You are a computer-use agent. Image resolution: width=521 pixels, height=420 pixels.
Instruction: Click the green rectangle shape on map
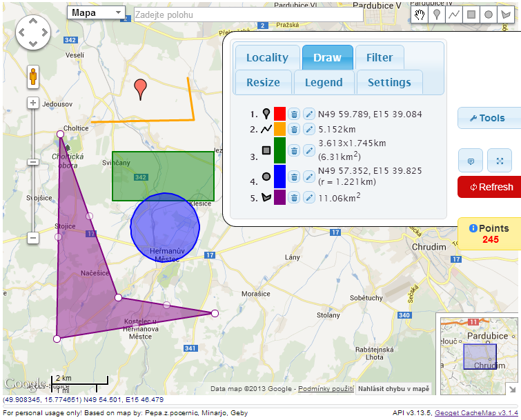click(x=163, y=176)
